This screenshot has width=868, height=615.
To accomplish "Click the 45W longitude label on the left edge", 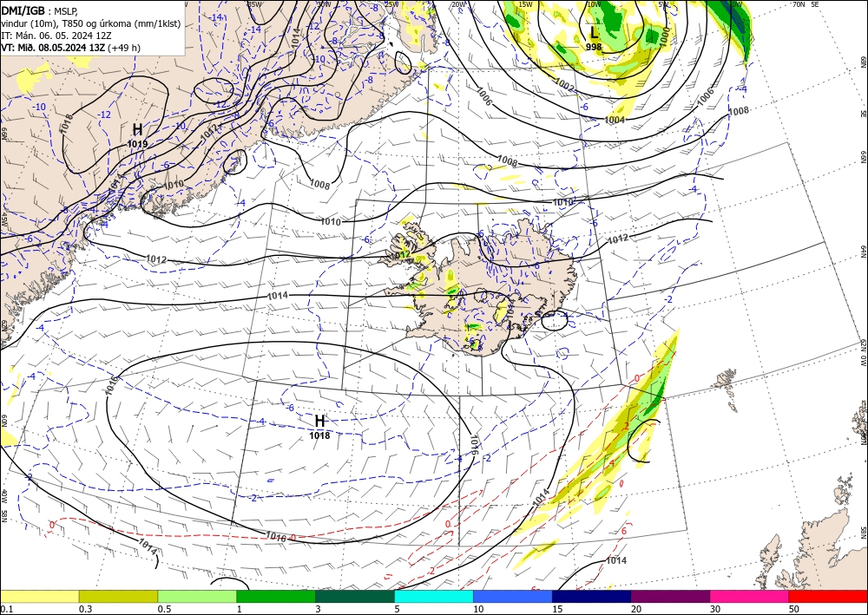I will coord(3,220).
